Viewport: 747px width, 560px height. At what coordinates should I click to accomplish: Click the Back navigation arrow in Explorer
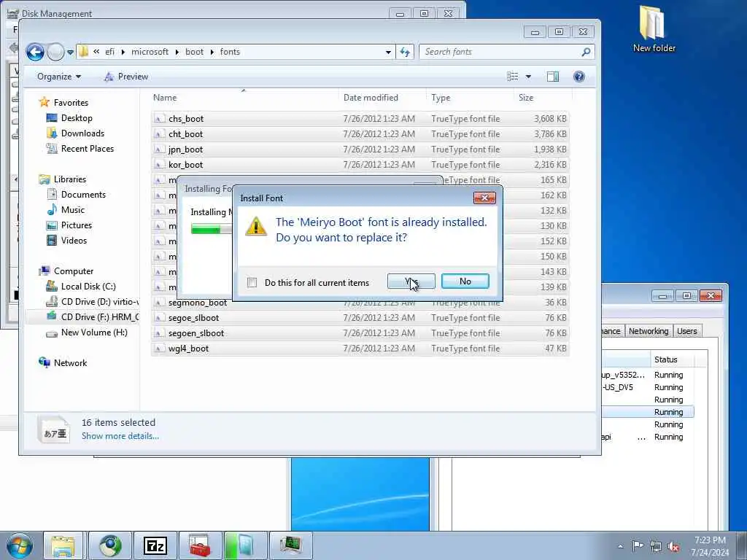(x=35, y=52)
